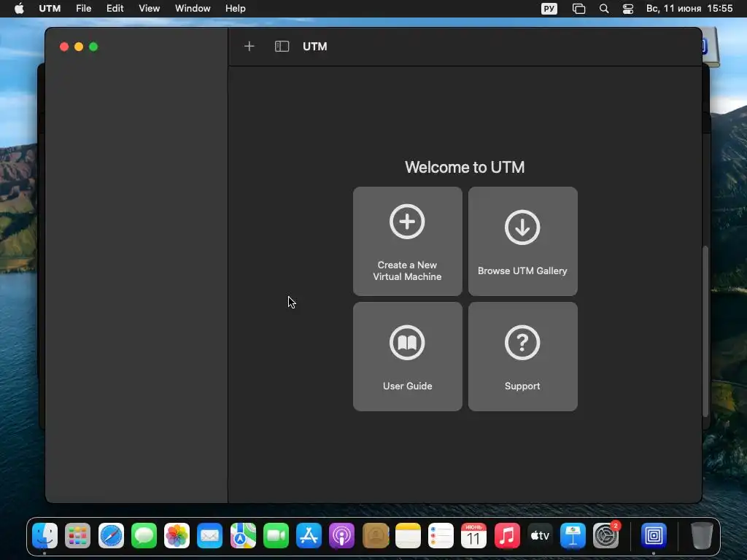The height and width of the screenshot is (560, 747).
Task: Open the Trash in the Dock
Action: tap(702, 535)
